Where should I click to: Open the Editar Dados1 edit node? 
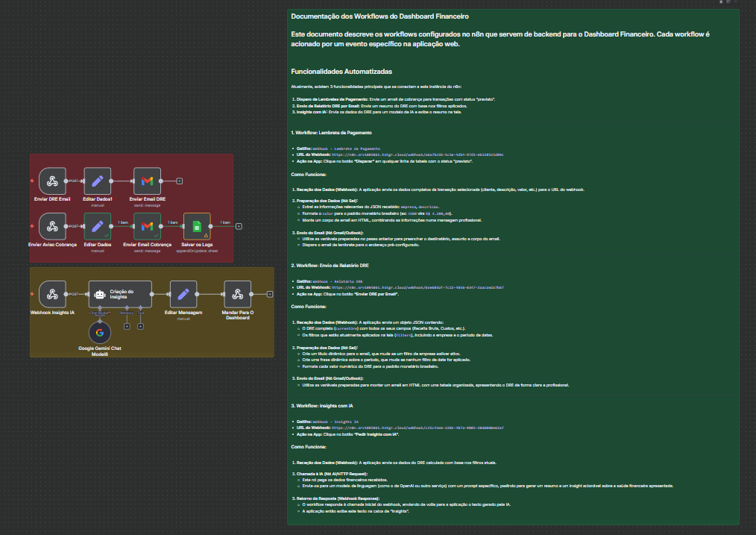pos(97,181)
